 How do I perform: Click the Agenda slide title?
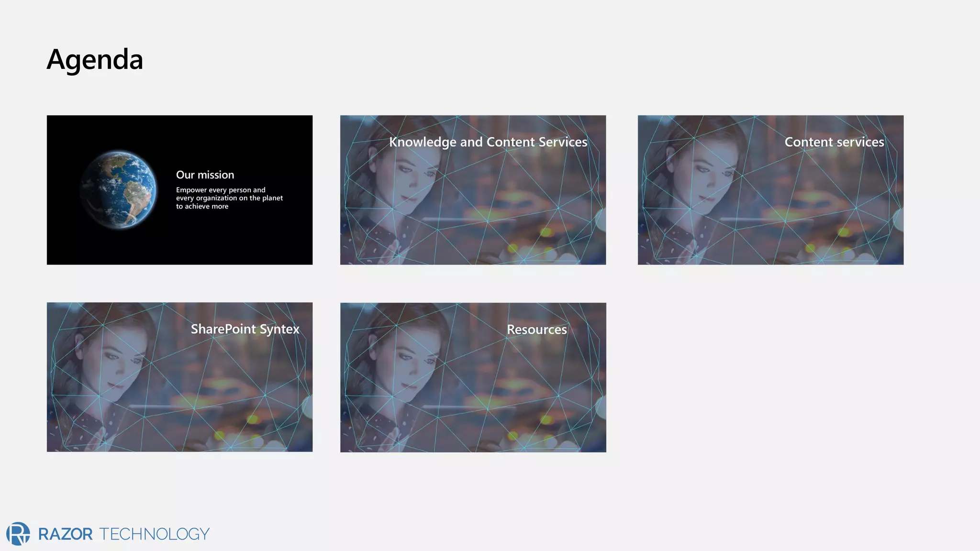pos(95,59)
